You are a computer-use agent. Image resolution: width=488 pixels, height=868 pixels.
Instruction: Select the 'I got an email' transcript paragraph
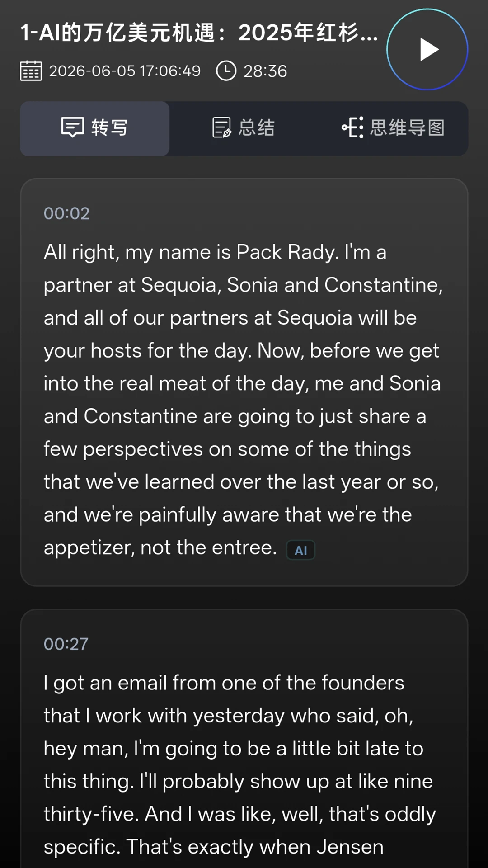(239, 765)
